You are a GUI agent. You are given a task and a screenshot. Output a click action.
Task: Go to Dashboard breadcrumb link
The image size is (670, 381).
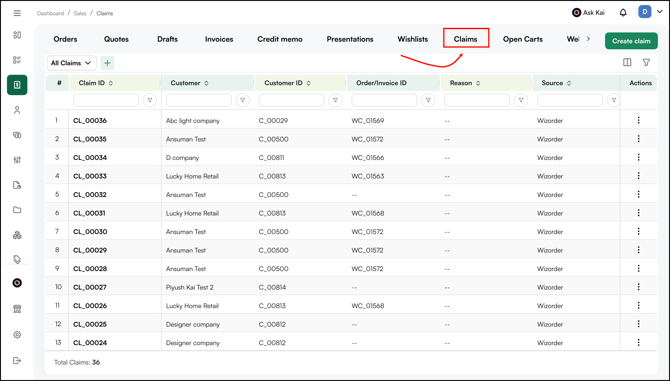pos(50,13)
